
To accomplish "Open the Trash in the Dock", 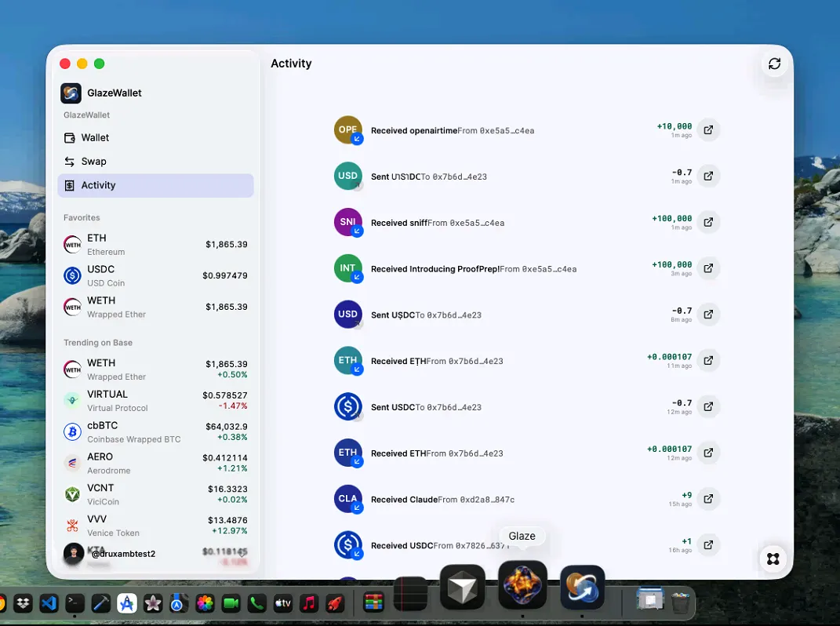I will click(680, 602).
